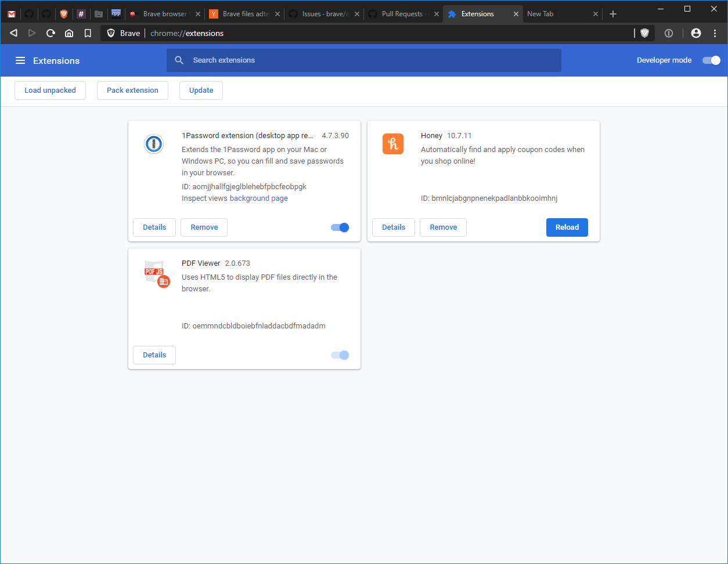This screenshot has width=728, height=564.
Task: Bookmark this page with the bookmark icon
Action: (x=88, y=33)
